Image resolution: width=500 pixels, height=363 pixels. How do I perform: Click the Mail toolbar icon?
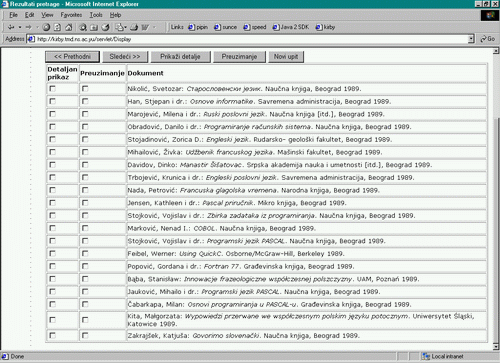[x=119, y=27]
